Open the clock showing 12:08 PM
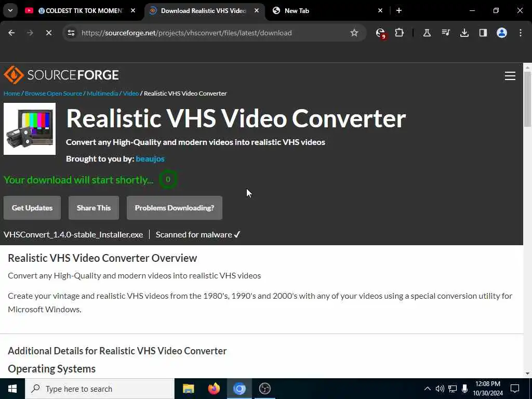The height and width of the screenshot is (399, 532). tap(488, 389)
